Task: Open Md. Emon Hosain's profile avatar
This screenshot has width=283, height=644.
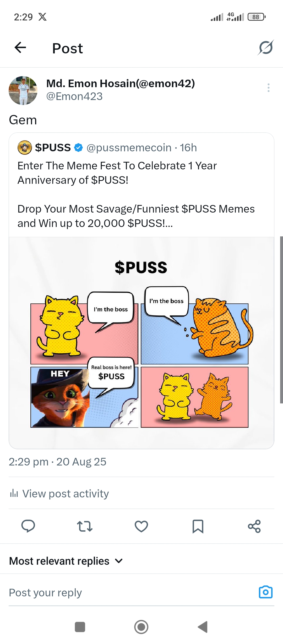Action: tap(23, 91)
